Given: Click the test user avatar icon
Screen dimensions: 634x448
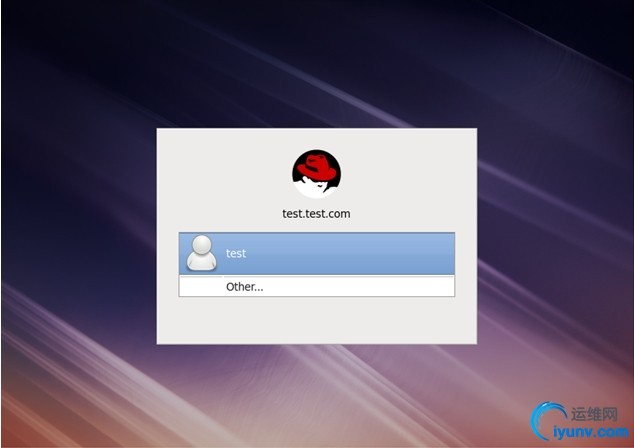Looking at the screenshot, I should [201, 254].
